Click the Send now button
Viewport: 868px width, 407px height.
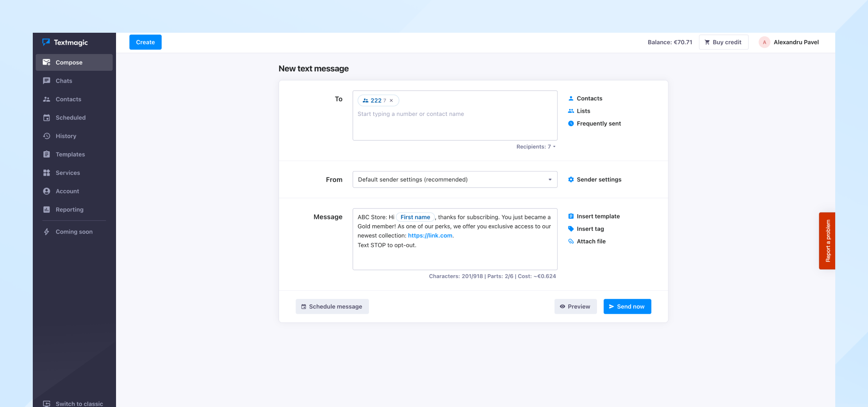[x=627, y=307]
